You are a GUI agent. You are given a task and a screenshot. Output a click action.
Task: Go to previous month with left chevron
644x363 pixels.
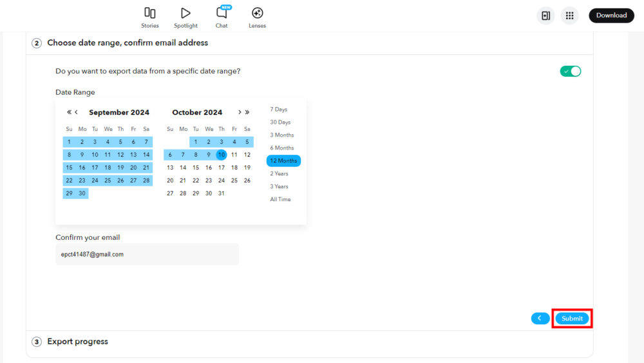(x=77, y=112)
